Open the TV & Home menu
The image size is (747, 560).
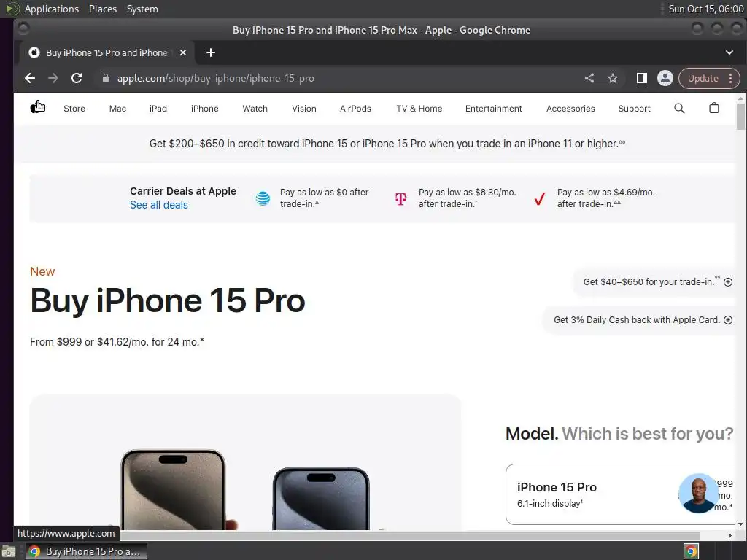pyautogui.click(x=419, y=109)
